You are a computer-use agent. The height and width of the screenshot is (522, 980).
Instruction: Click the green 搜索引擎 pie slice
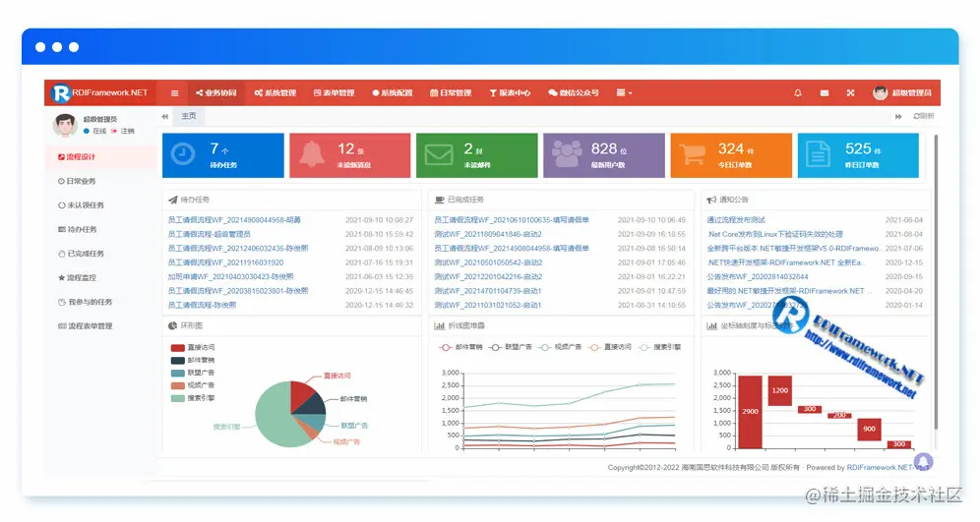274,415
